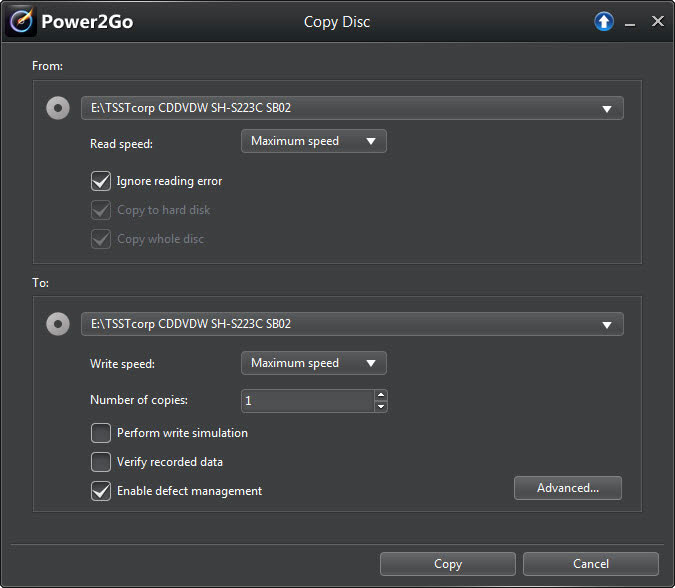Click the Copy Disc title text
This screenshot has width=675, height=588.
point(337,22)
